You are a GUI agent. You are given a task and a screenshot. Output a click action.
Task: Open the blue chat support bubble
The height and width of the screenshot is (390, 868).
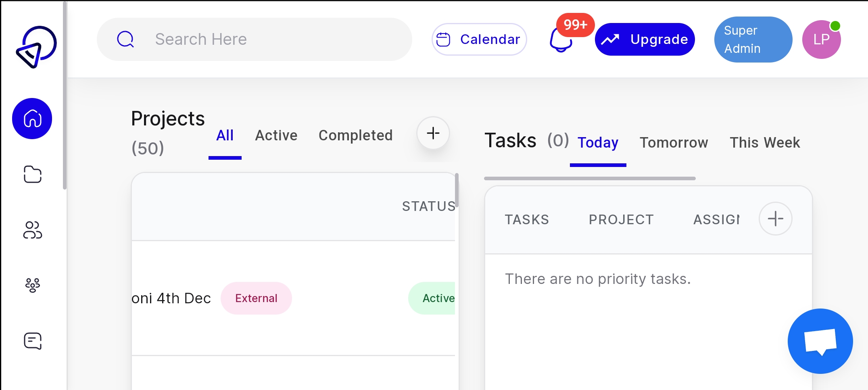pos(820,341)
